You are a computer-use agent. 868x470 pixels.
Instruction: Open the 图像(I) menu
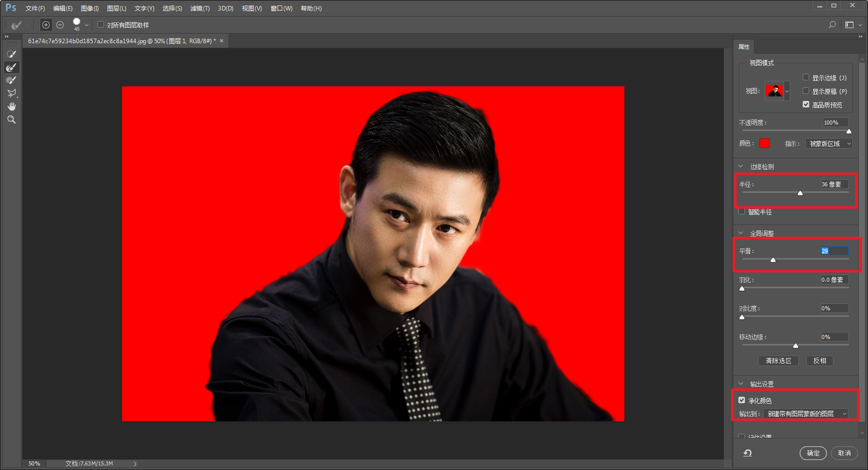90,9
